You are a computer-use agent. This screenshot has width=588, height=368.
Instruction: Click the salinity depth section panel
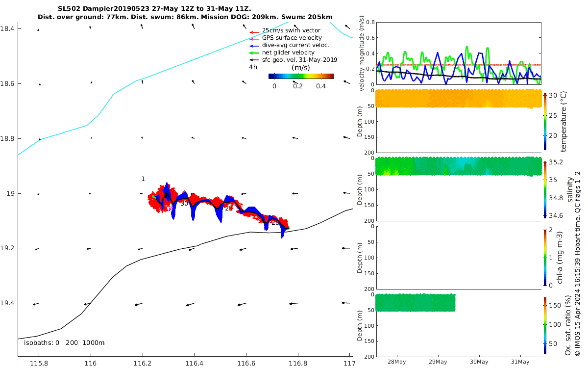coord(458,189)
